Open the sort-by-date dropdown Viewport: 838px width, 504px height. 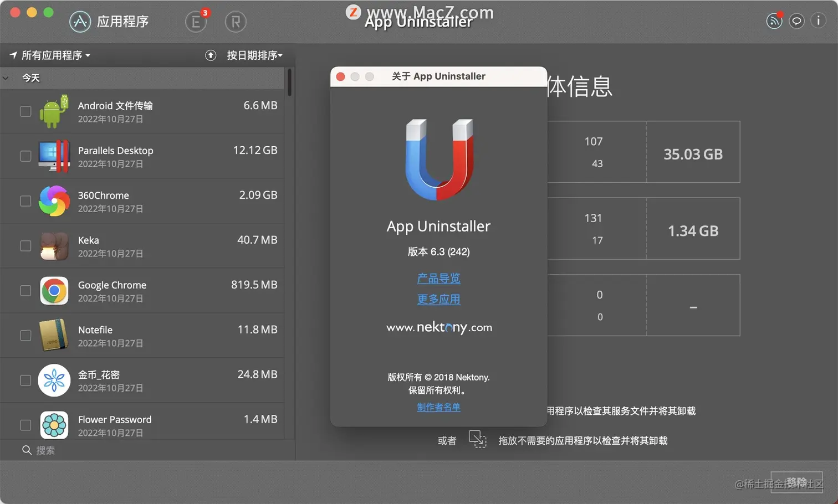pos(254,55)
